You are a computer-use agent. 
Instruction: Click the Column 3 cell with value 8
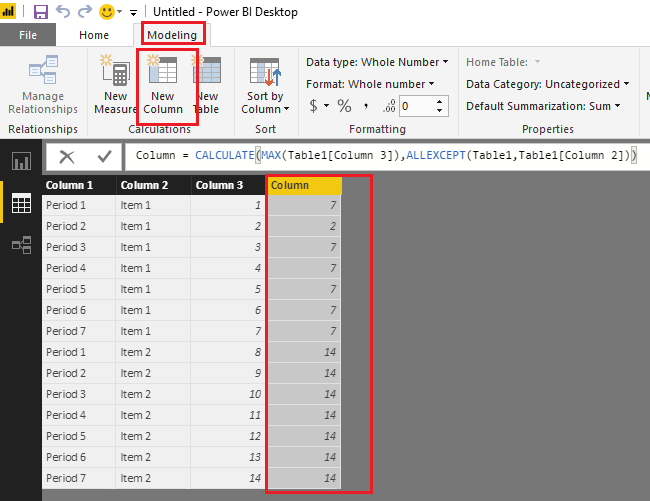pyautogui.click(x=228, y=352)
